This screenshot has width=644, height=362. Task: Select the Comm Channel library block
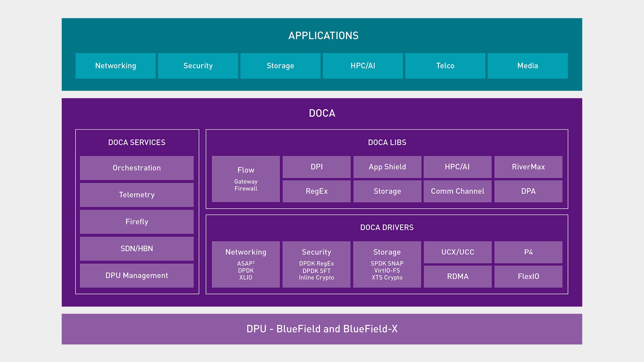[x=457, y=191]
